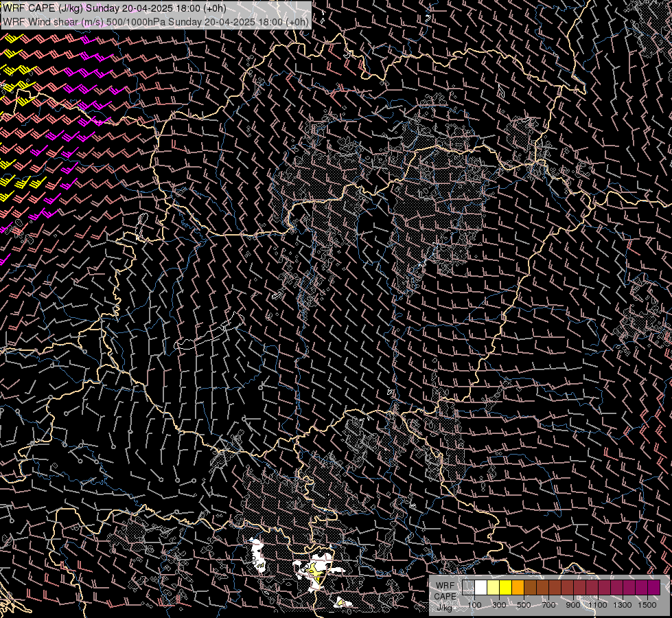The image size is (672, 618).
Task: Click the 'CAPE' label in the legend
Action: 445,597
